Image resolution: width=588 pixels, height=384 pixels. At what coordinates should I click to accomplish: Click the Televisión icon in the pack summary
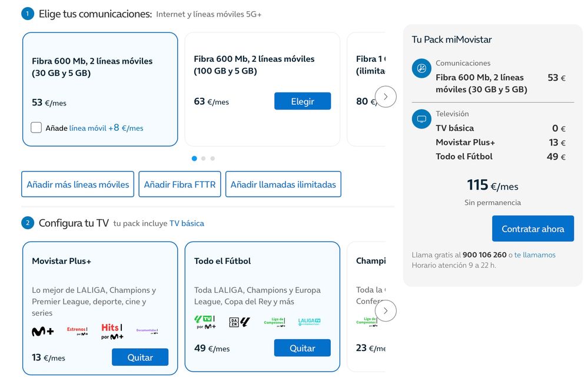point(421,119)
